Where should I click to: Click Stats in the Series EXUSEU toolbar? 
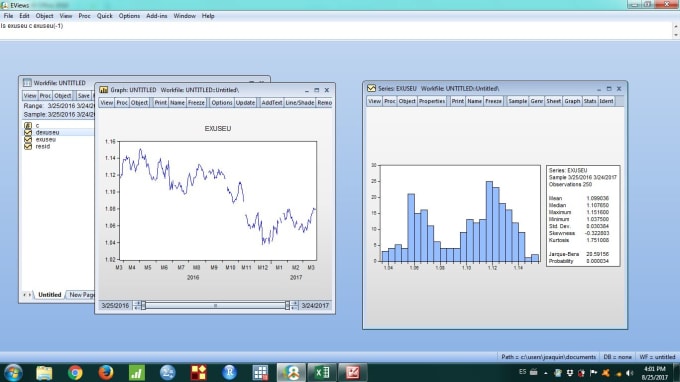point(590,101)
